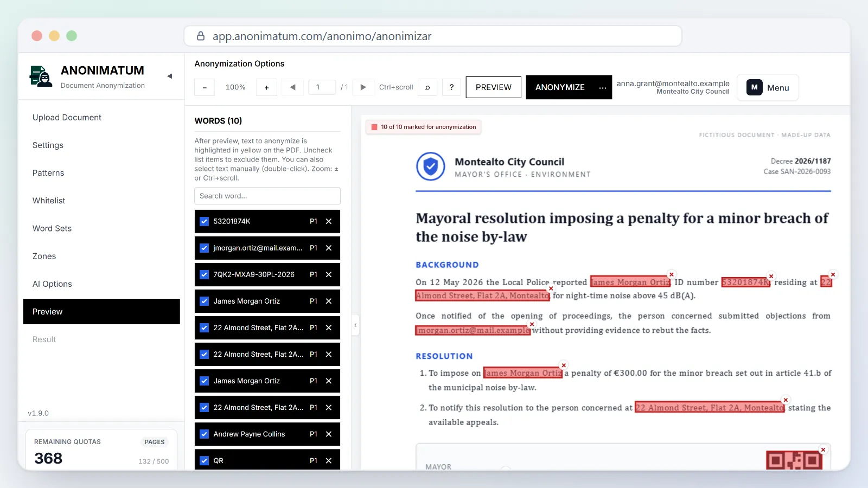
Task: Uncheck the QR checkbox
Action: [205, 460]
